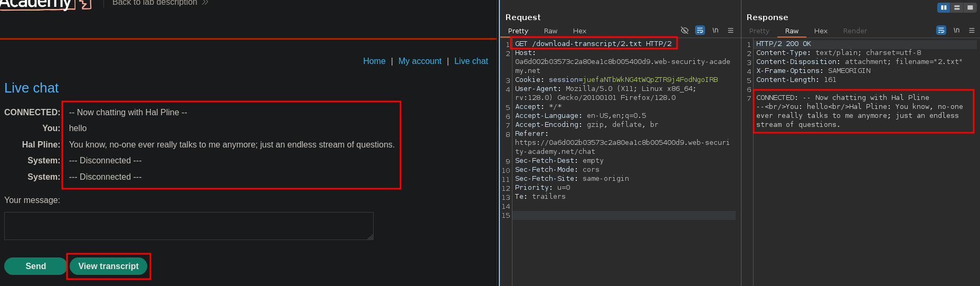Expand Back to lab description chevron
Screen dimensions: 980x286
pyautogui.click(x=205, y=3)
